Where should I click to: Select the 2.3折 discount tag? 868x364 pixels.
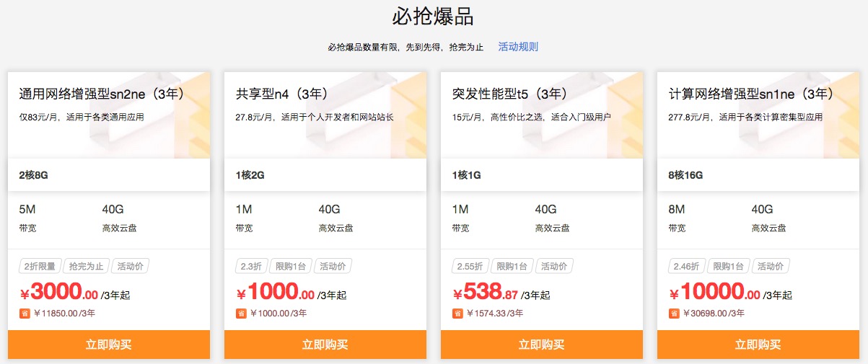click(251, 266)
